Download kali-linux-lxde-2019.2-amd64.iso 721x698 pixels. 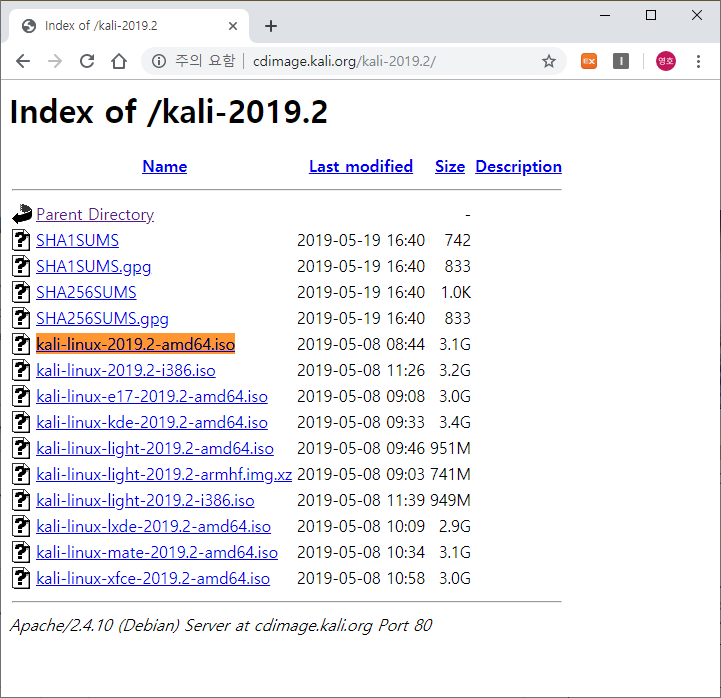click(154, 526)
